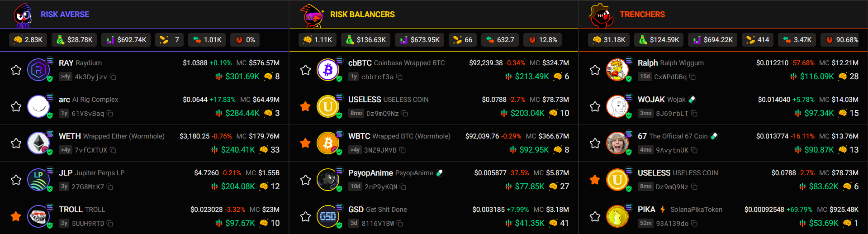Star the WETH Wrapped Ether row
Image resolution: width=868 pixels, height=234 pixels.
click(16, 143)
